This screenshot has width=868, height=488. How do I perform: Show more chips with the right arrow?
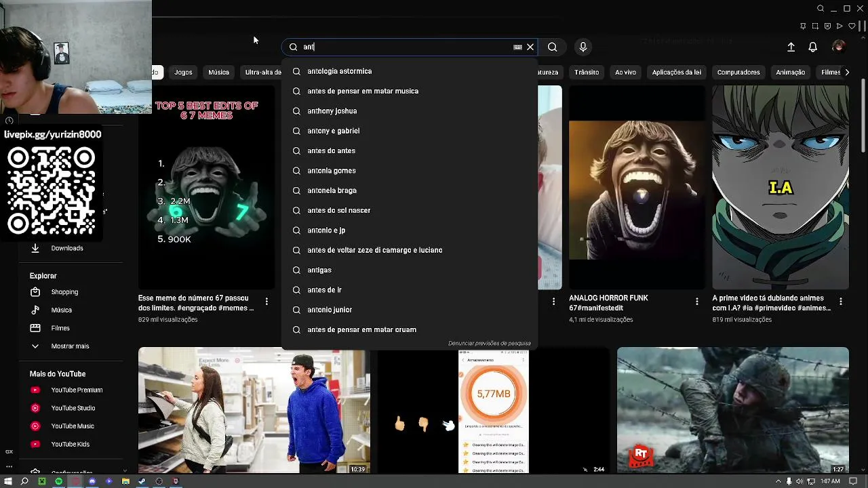pos(846,72)
